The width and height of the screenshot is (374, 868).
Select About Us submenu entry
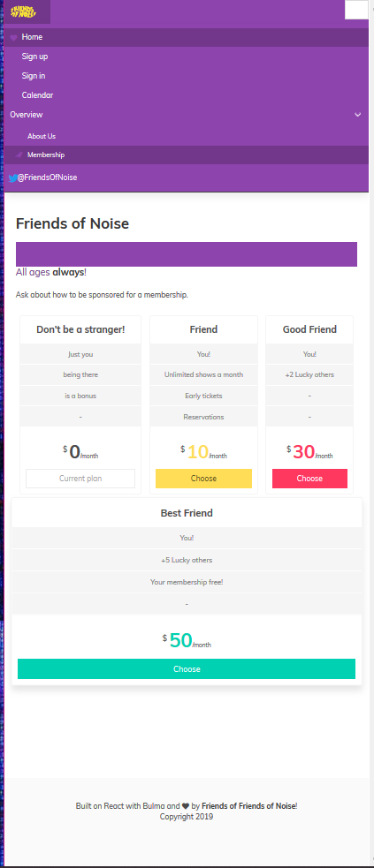[42, 136]
